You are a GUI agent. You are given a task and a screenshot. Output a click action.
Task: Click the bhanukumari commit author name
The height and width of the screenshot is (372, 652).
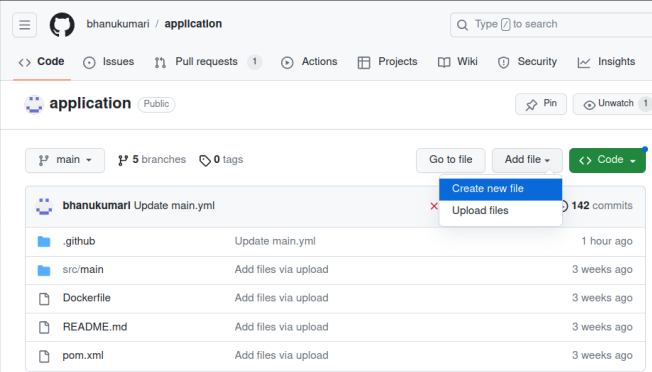96,206
